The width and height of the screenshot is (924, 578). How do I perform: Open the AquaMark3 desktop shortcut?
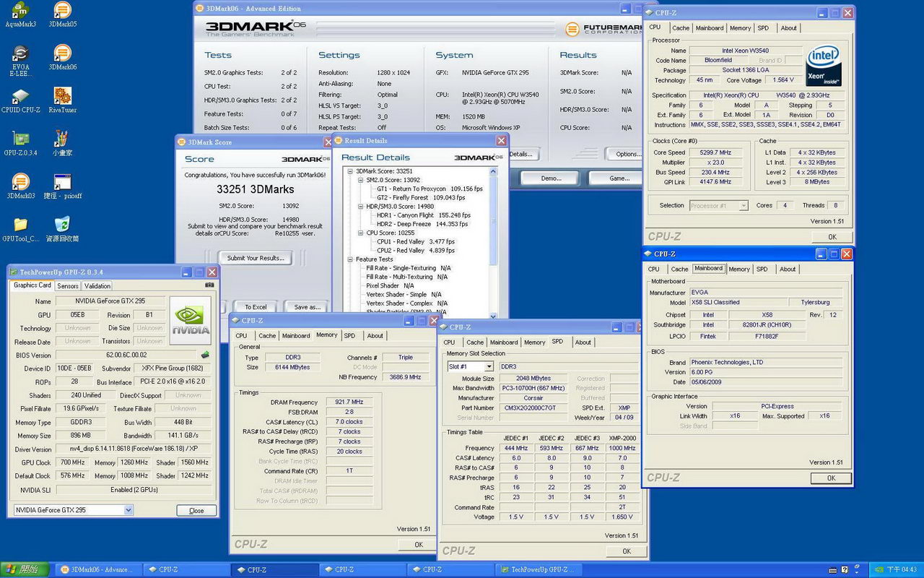(20, 15)
